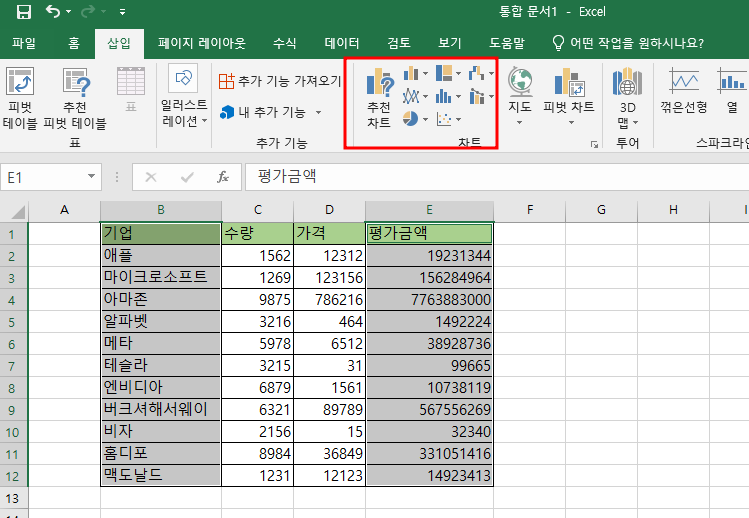Expand the column chart dropdown arrow

pos(425,74)
